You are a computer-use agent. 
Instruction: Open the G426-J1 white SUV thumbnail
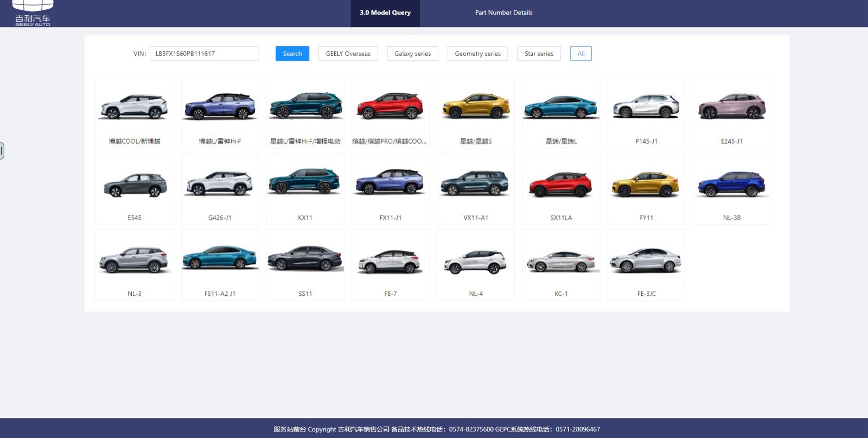[220, 188]
